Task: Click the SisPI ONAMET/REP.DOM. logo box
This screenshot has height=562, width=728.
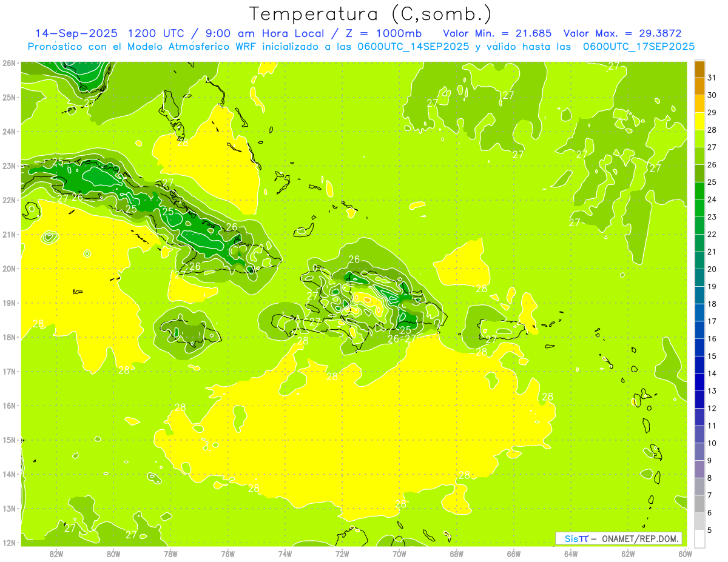Action: 619,538
